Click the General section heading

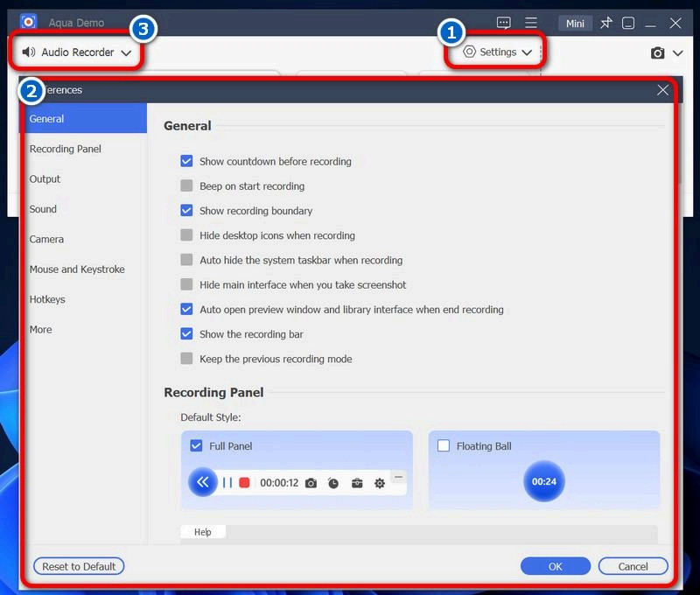pos(187,126)
